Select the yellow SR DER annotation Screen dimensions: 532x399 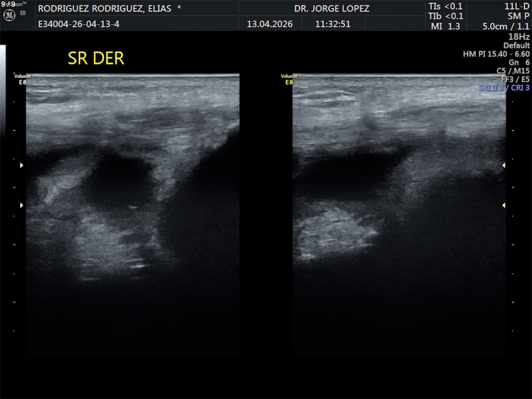[96, 58]
